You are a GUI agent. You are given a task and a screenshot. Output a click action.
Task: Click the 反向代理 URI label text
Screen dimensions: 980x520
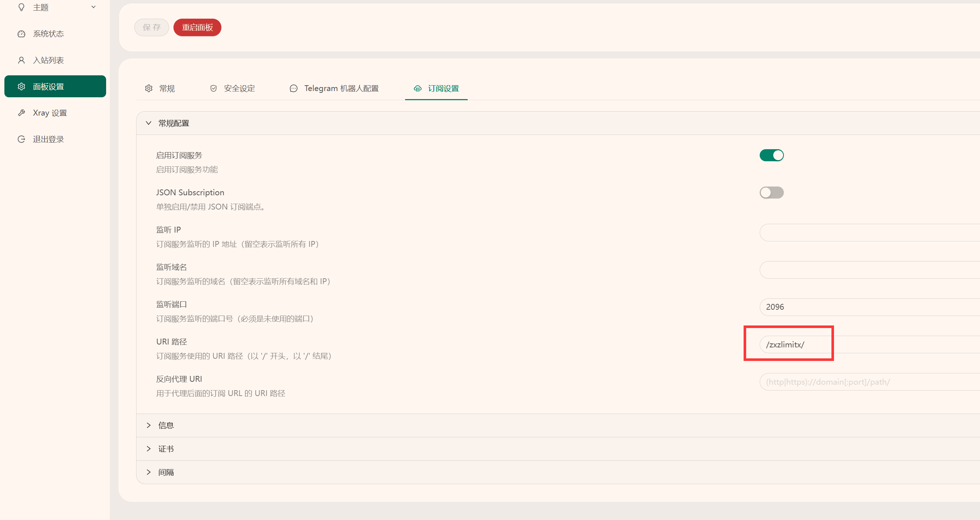179,378
